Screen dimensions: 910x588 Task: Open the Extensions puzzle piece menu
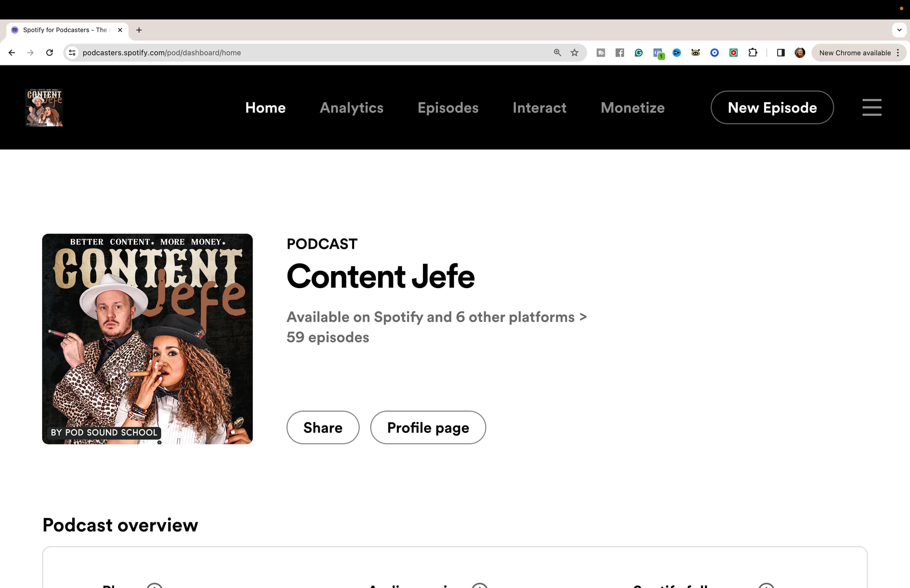753,53
